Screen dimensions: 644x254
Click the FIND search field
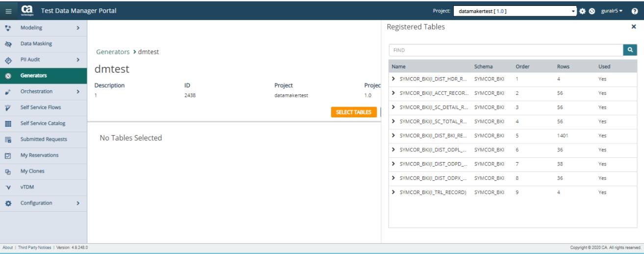tap(506, 50)
